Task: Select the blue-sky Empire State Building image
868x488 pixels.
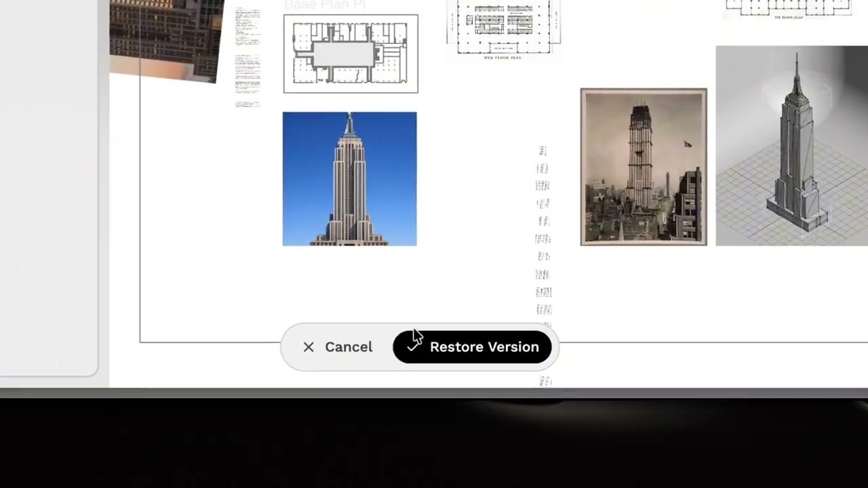Action: pos(349,179)
